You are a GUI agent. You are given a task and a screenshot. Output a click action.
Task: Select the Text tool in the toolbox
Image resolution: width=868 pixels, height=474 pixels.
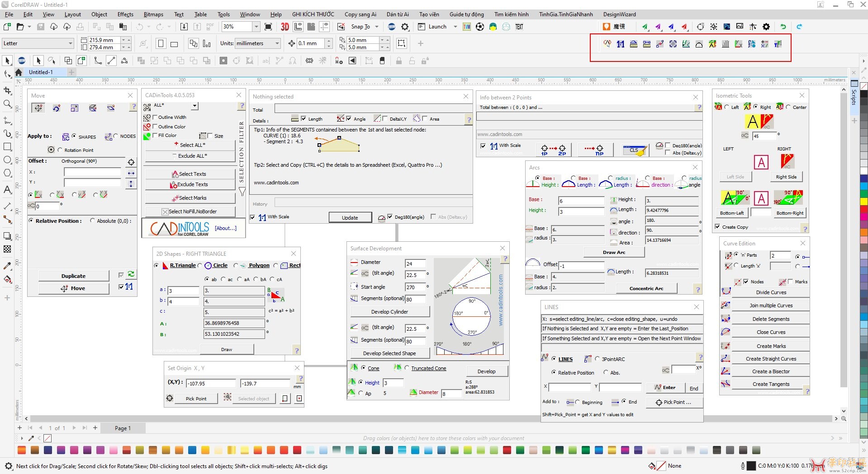click(x=7, y=190)
